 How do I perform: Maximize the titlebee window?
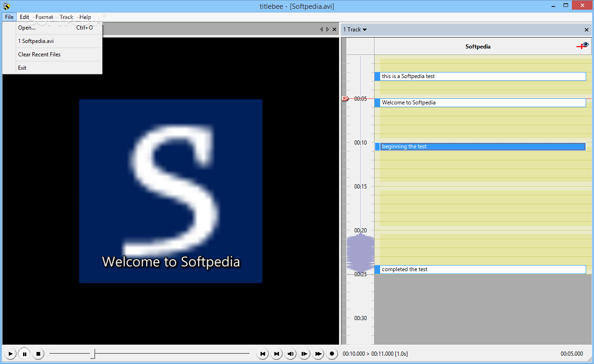coord(566,5)
